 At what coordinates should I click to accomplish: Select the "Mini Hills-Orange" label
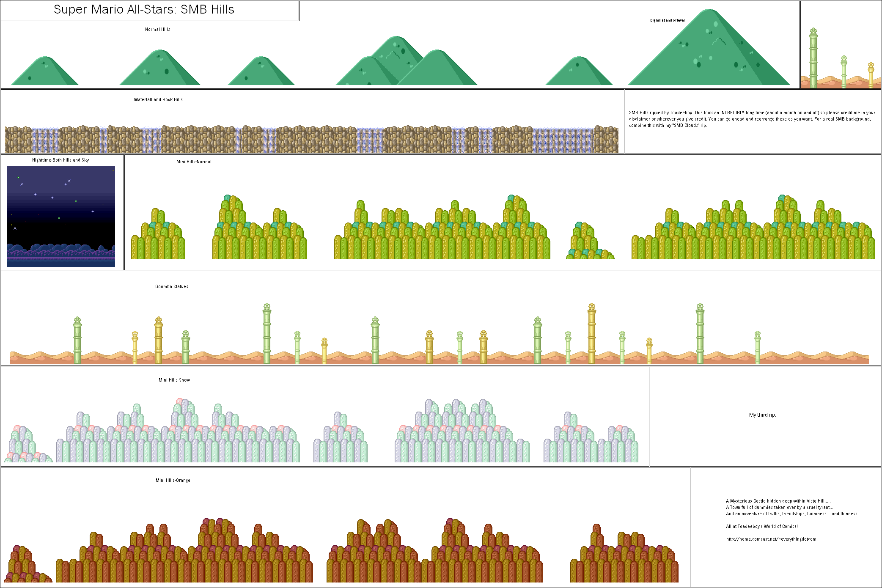point(173,480)
